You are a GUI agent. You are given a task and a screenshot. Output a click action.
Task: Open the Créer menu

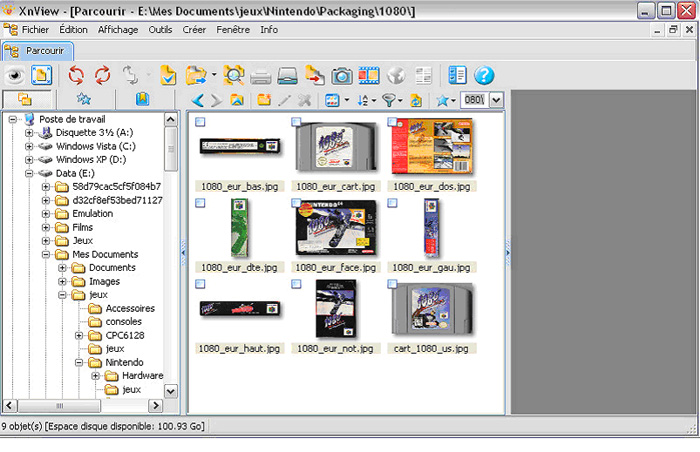[194, 29]
